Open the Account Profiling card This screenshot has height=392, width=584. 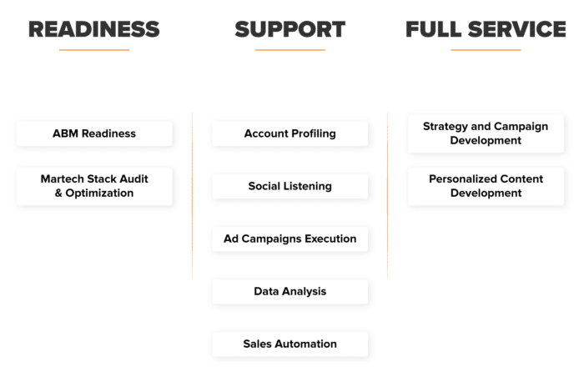tap(289, 133)
